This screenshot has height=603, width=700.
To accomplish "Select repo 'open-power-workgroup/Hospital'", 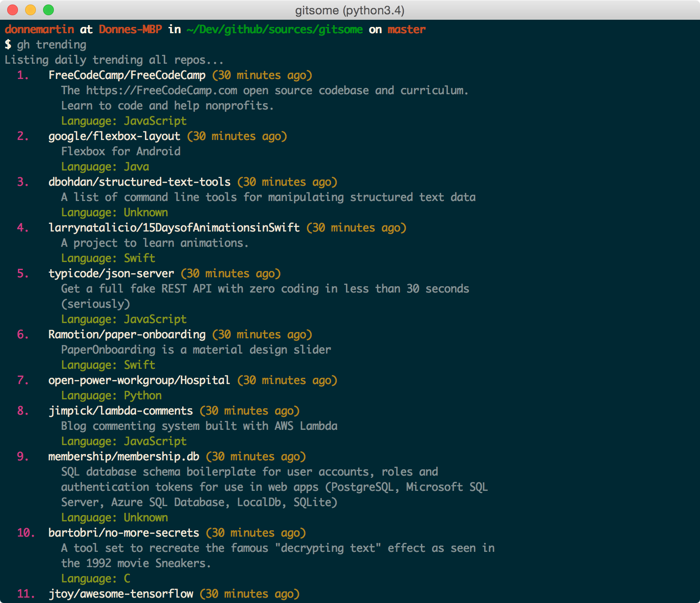I will pos(139,380).
